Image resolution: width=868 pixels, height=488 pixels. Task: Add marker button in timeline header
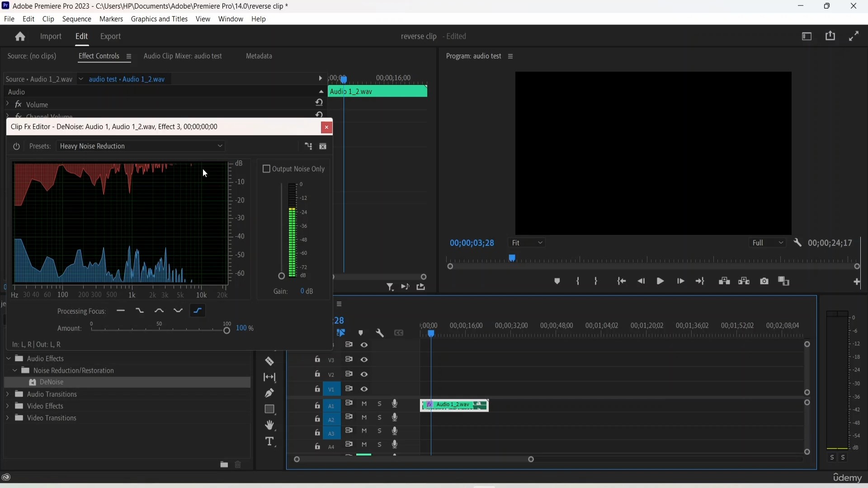(x=361, y=334)
